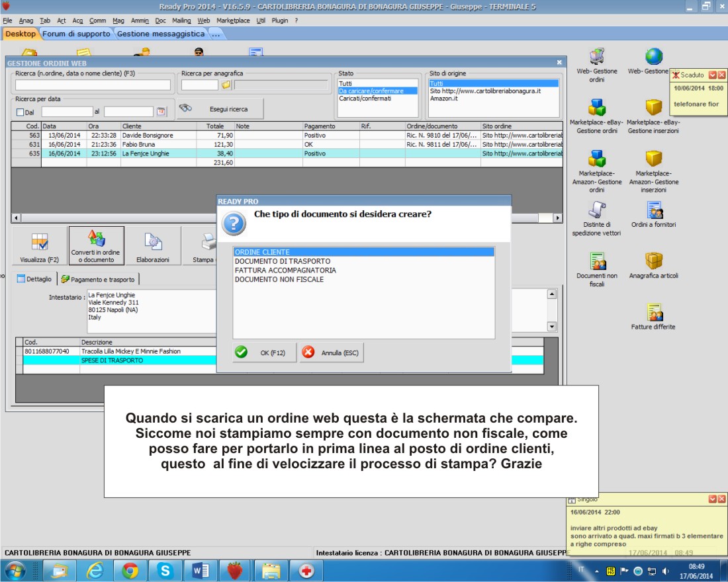This screenshot has width=728, height=582.
Task: Open Documenti non fiscali icon
Action: (x=596, y=270)
